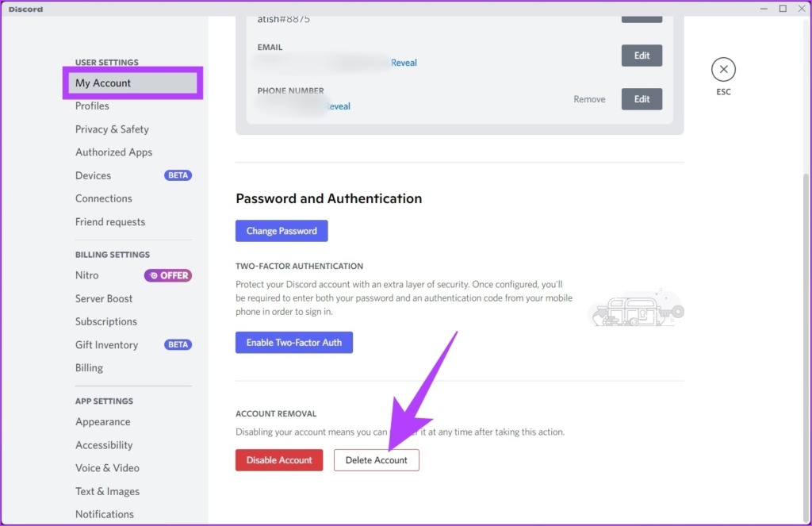This screenshot has height=526, width=812.
Task: Open the Profiles settings page
Action: pyautogui.click(x=92, y=106)
